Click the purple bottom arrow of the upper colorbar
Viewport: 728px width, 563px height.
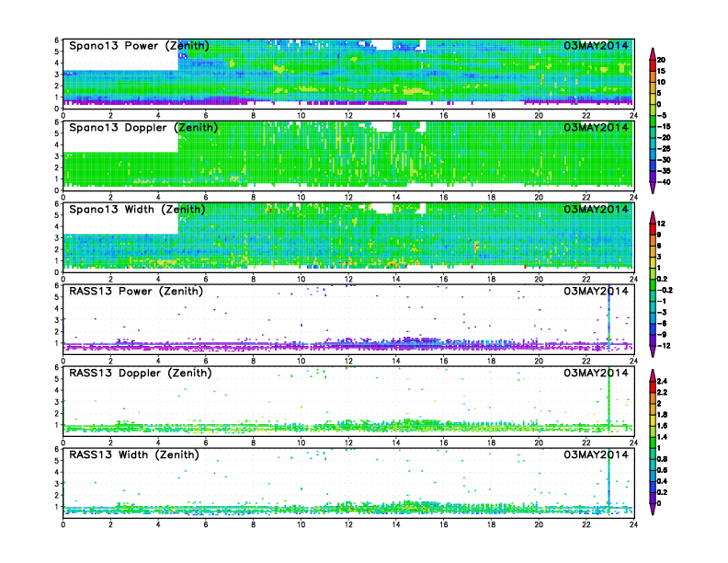point(652,188)
